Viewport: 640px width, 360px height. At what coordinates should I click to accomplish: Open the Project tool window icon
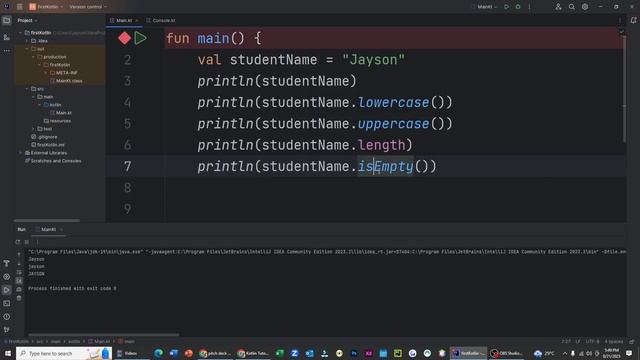click(x=7, y=20)
